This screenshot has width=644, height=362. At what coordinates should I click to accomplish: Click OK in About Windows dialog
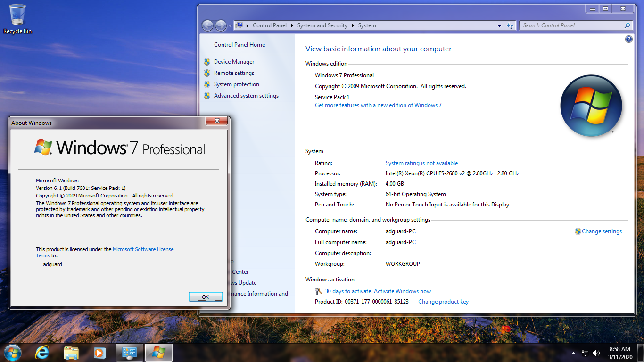[x=205, y=297]
